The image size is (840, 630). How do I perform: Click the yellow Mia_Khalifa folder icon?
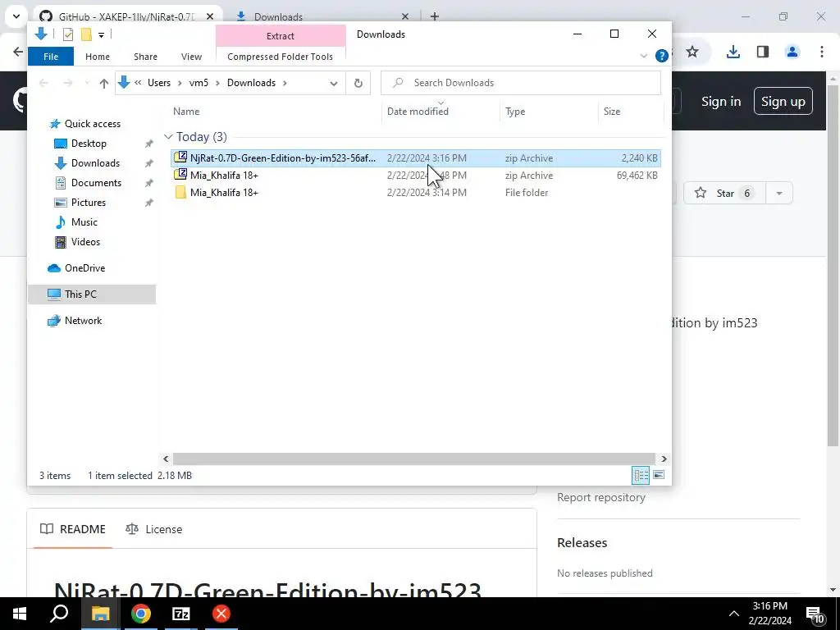(x=180, y=192)
